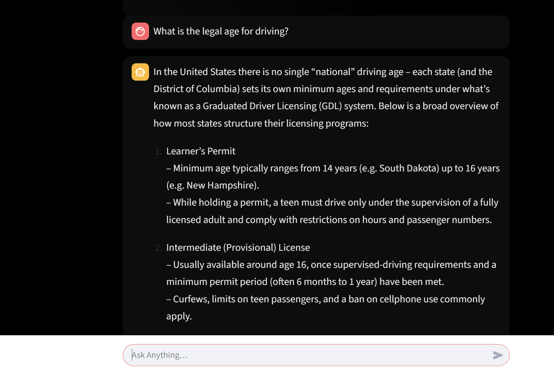
Task: Click the 'Usually available around age 16' line
Action: (x=331, y=264)
